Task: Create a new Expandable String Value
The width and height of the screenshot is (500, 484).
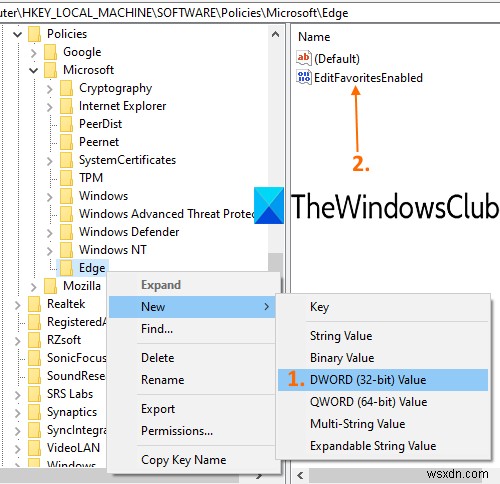Action: click(x=383, y=446)
